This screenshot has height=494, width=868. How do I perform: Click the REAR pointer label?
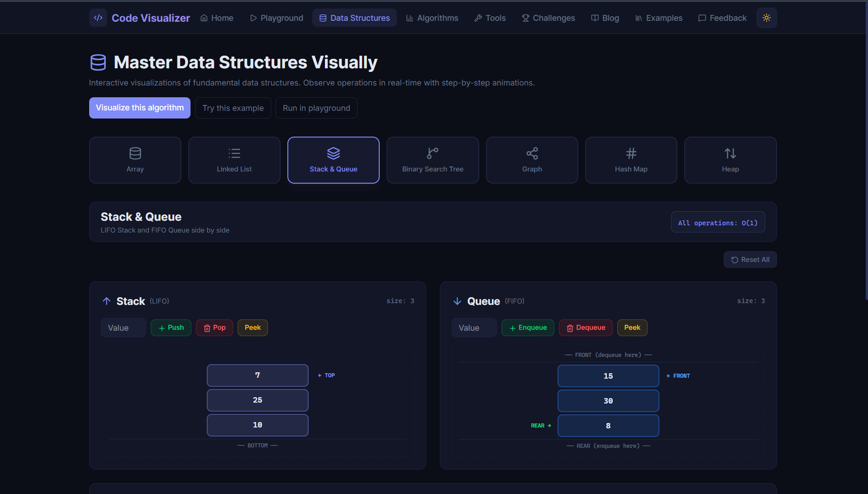point(541,426)
